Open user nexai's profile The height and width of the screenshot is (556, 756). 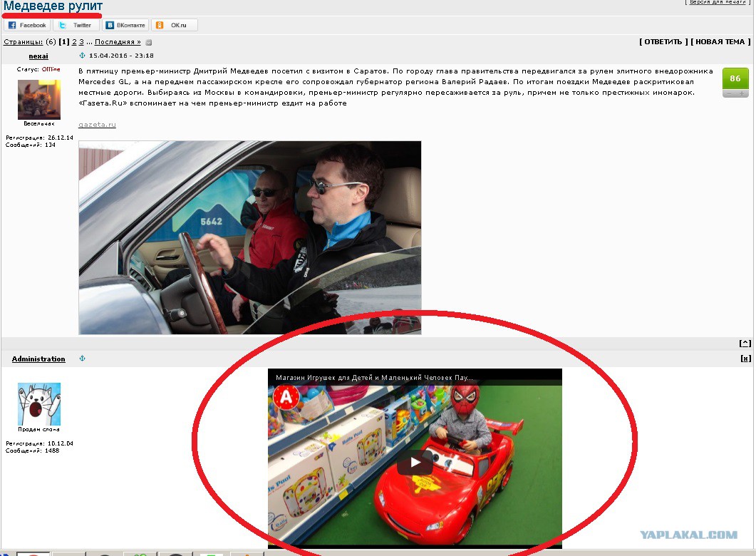(x=38, y=56)
